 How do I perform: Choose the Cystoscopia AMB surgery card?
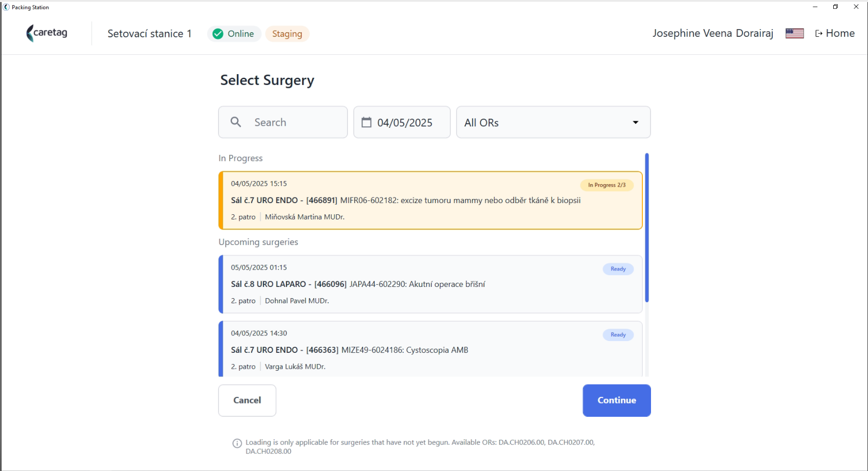[x=430, y=349]
